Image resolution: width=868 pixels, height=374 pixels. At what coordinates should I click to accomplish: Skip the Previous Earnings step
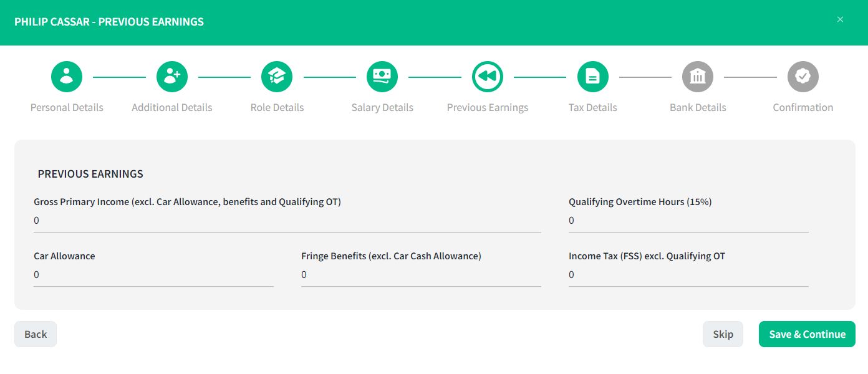tap(723, 334)
